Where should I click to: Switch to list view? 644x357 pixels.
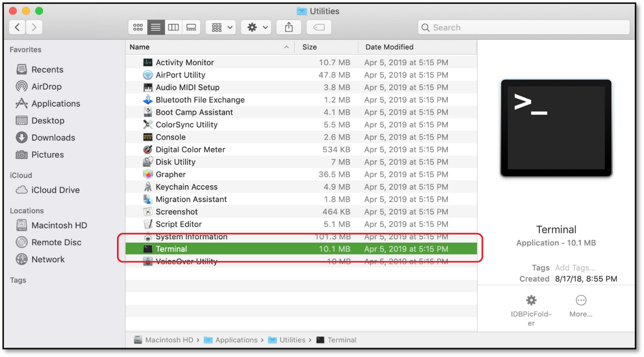[156, 27]
